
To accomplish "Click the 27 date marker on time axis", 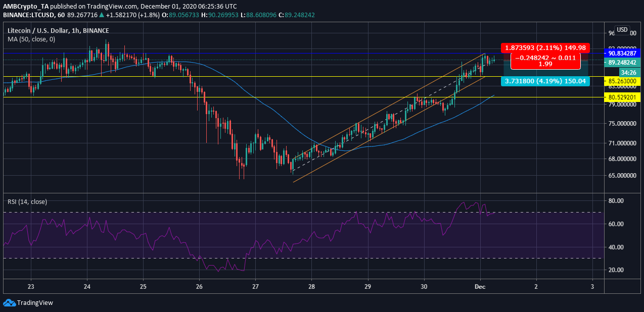I will (x=255, y=286).
